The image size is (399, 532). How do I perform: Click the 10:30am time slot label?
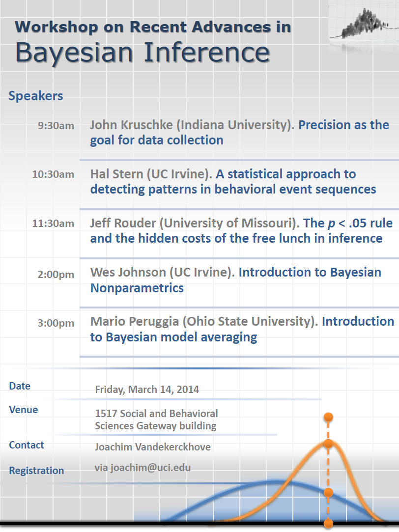pyautogui.click(x=53, y=174)
